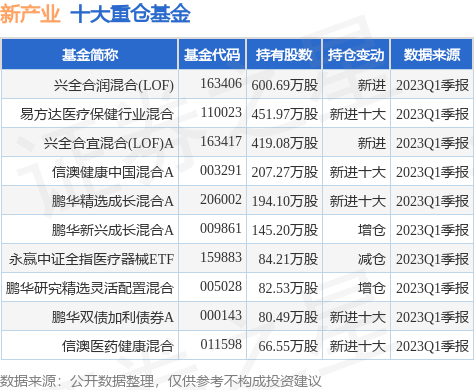Select fund name 鹏华双债加利债券A
The height and width of the screenshot is (390, 474).
tap(113, 317)
